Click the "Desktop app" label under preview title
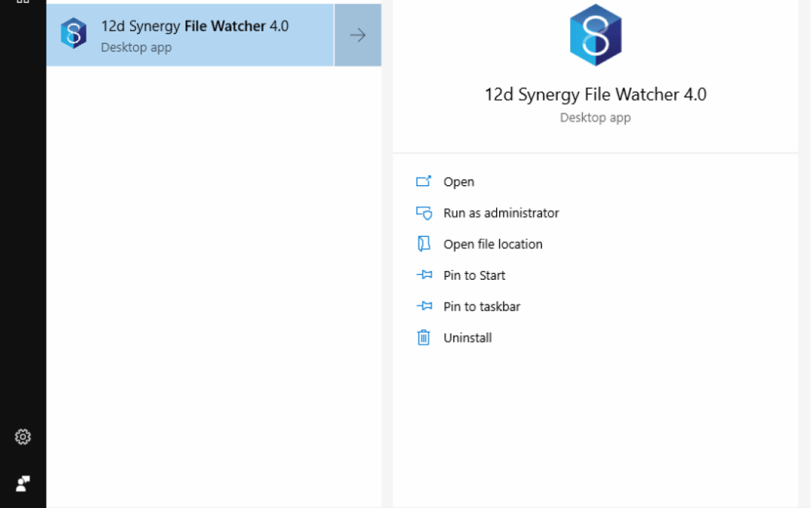The image size is (812, 508). coord(595,117)
